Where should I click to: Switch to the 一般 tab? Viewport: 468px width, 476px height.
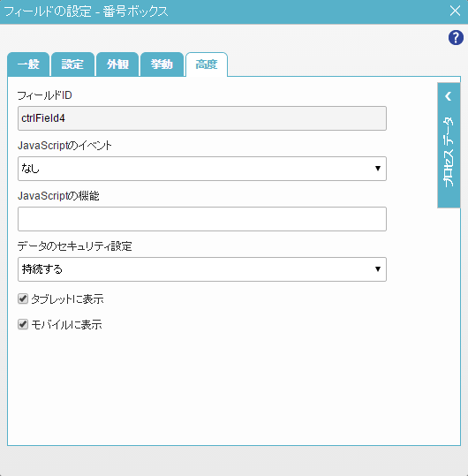pos(28,64)
